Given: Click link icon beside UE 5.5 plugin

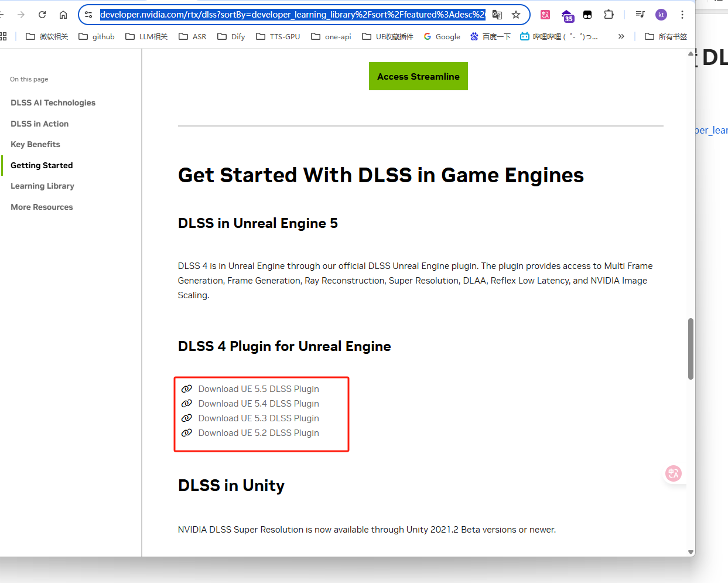Looking at the screenshot, I should click(187, 389).
